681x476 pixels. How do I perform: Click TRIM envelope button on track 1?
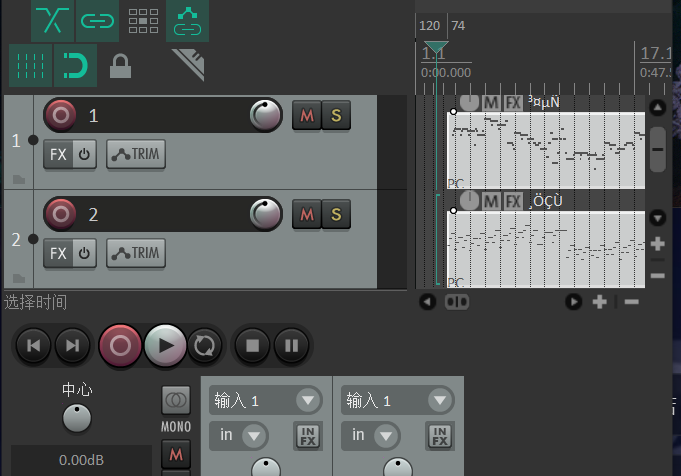[137, 155]
